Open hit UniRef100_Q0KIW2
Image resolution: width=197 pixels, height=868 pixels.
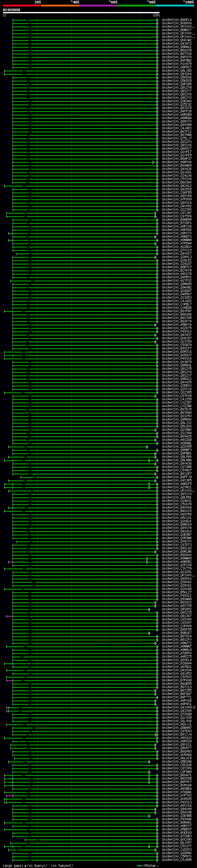(x=177, y=40)
